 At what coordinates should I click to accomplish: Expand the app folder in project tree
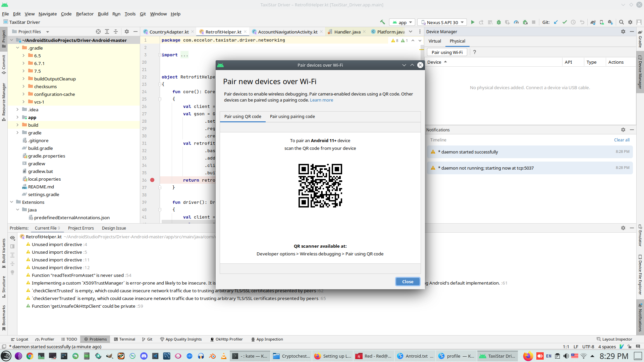click(17, 117)
